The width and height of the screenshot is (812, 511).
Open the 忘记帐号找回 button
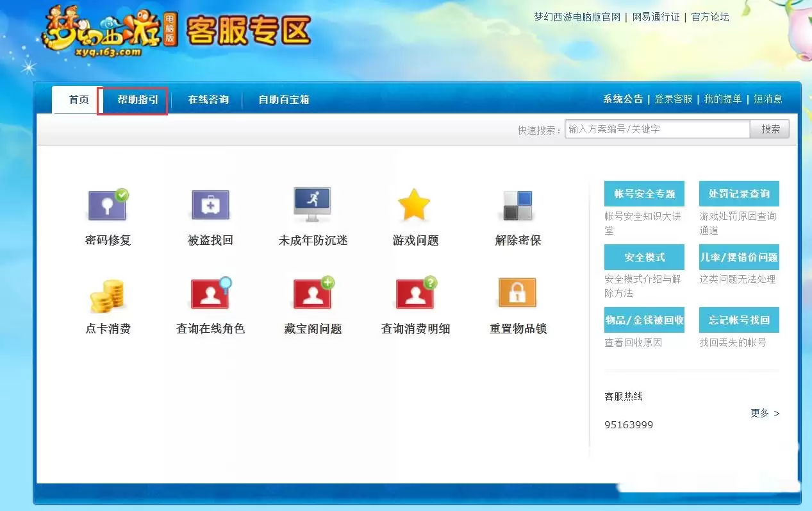[x=738, y=320]
